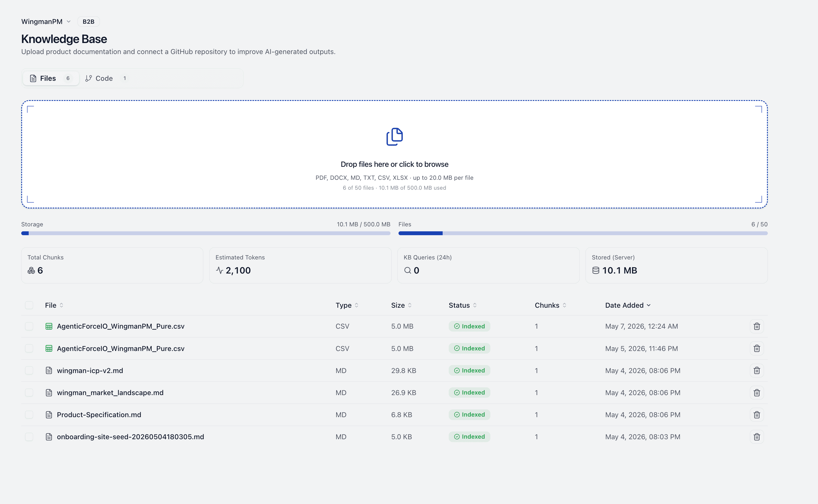Sort table by Size column

401,305
